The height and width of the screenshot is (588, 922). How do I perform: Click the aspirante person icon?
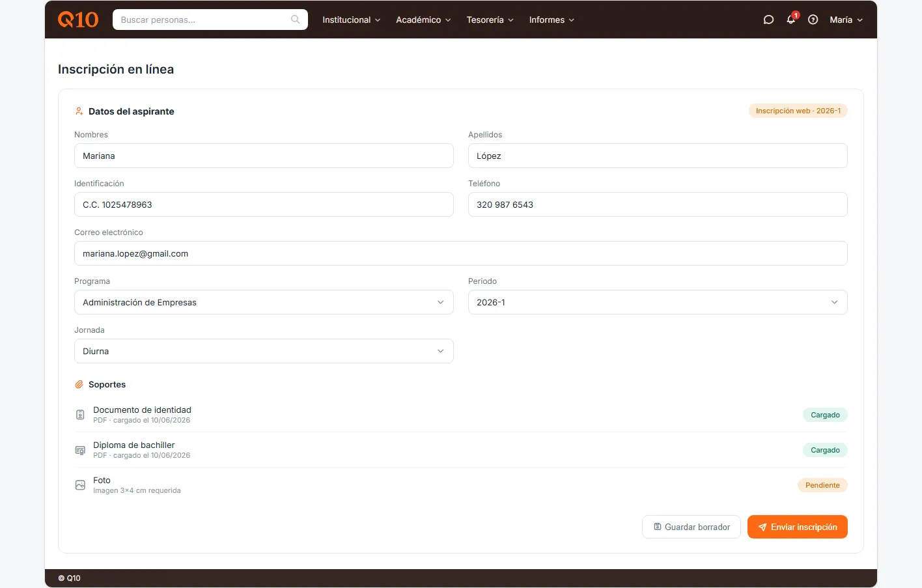pyautogui.click(x=79, y=111)
